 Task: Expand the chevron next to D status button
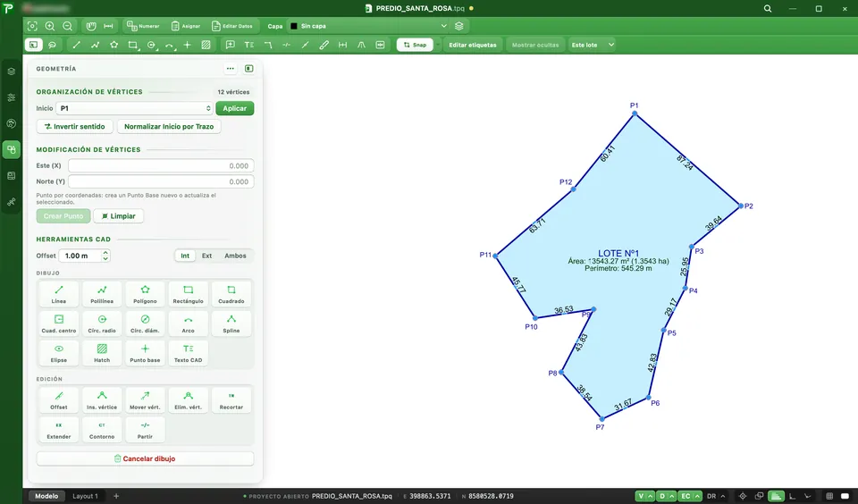point(672,496)
